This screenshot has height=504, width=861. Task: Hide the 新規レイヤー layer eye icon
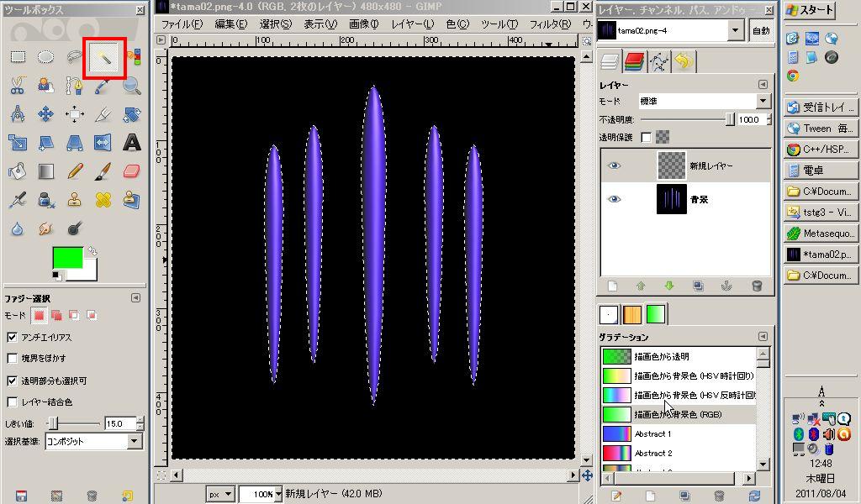click(614, 165)
